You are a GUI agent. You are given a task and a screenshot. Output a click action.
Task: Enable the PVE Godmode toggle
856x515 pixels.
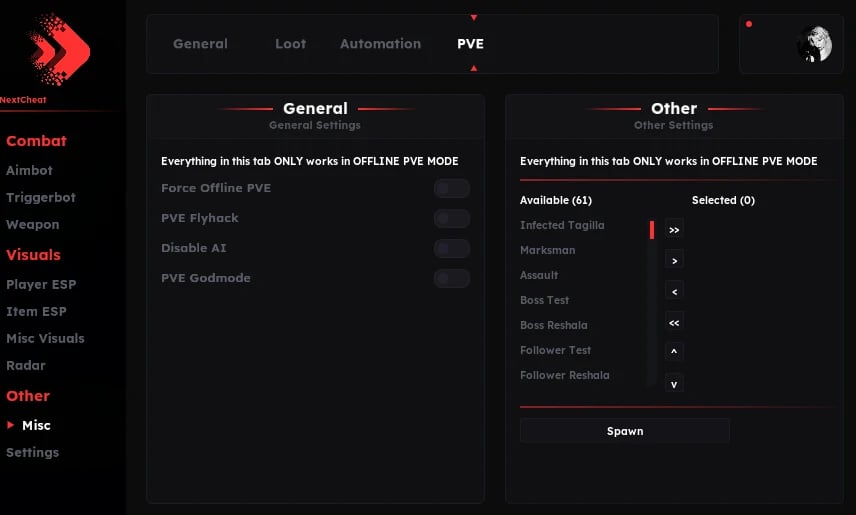click(x=451, y=279)
